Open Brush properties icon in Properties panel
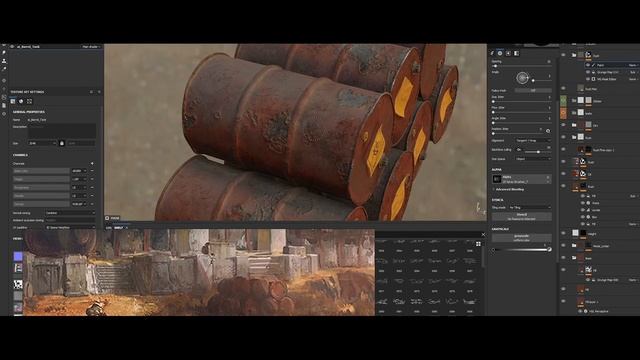The width and height of the screenshot is (640, 360). 492,53
